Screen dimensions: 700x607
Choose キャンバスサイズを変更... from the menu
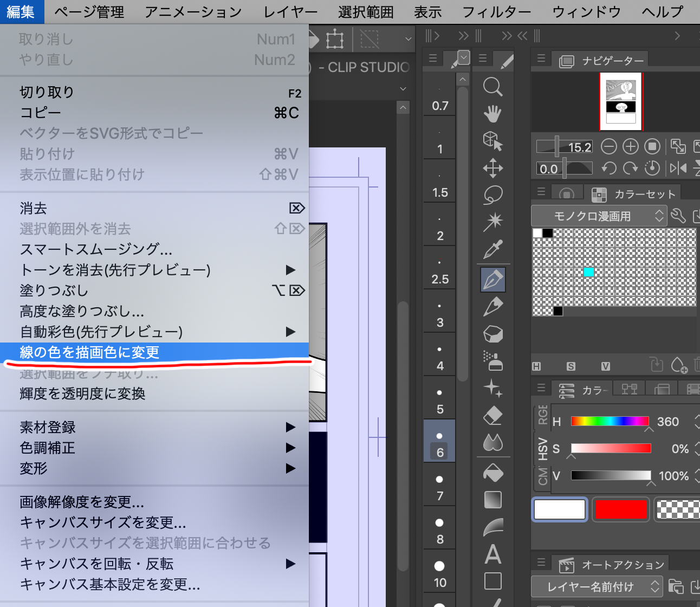(154, 522)
